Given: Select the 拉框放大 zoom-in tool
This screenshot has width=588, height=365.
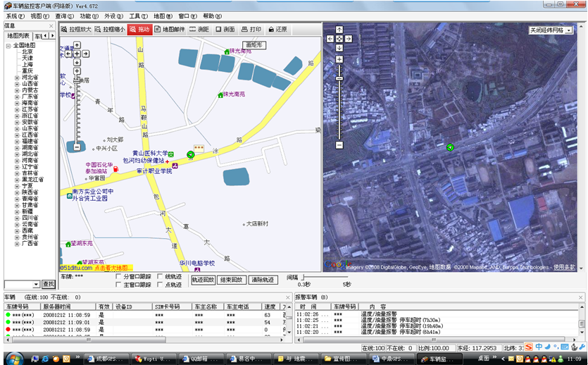Looking at the screenshot, I should tap(75, 30).
